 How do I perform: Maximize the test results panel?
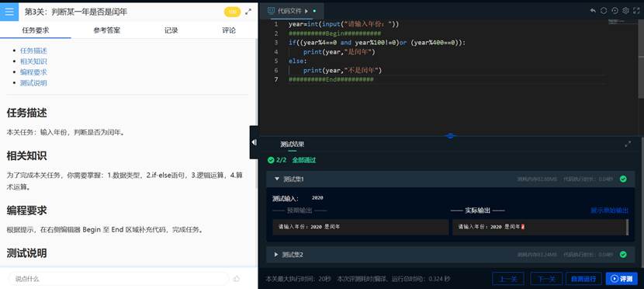coord(628,144)
